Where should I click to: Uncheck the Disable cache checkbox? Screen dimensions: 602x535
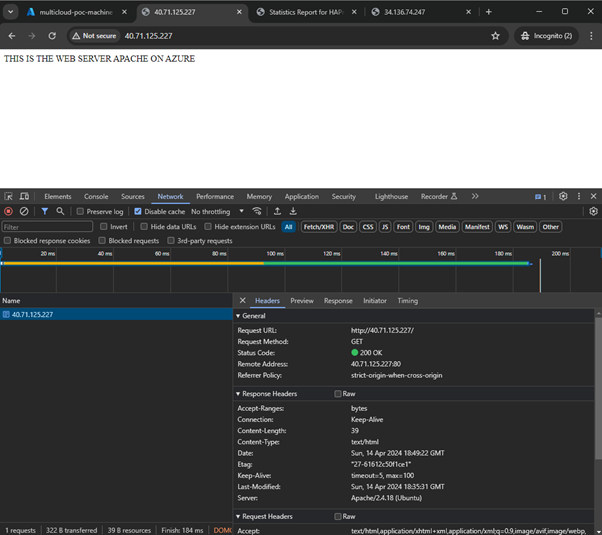[x=138, y=212]
